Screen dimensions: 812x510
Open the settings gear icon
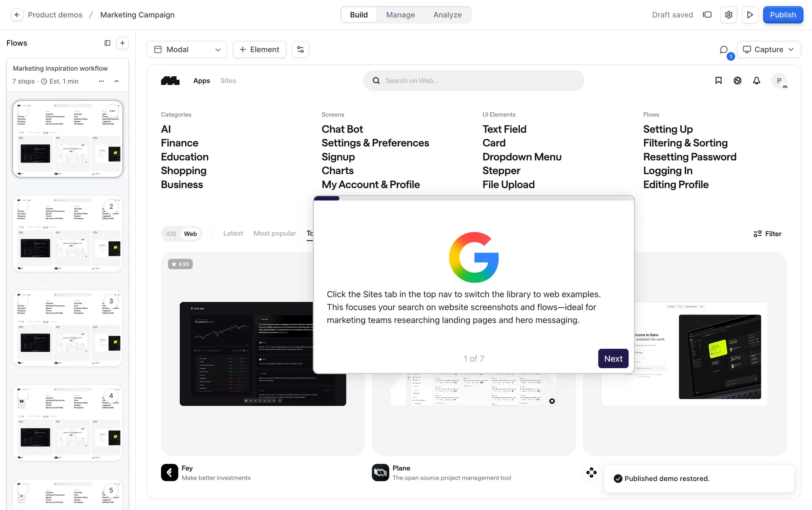tap(728, 15)
